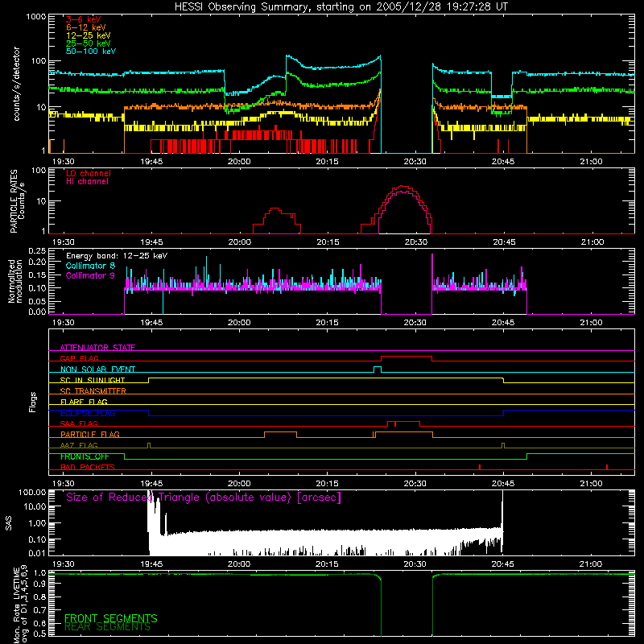The height and width of the screenshot is (644, 644).
Task: Click the SAS axis label
Action: click(9, 523)
